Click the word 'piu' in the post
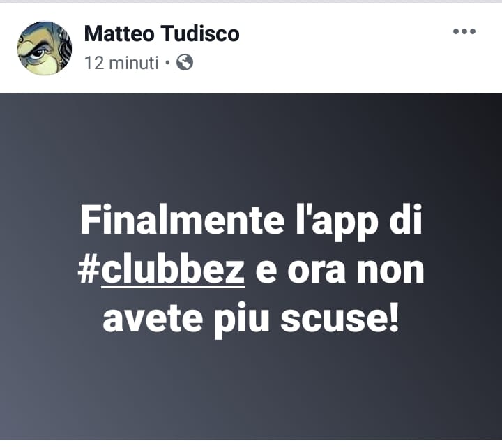The image size is (502, 448). coord(241,320)
